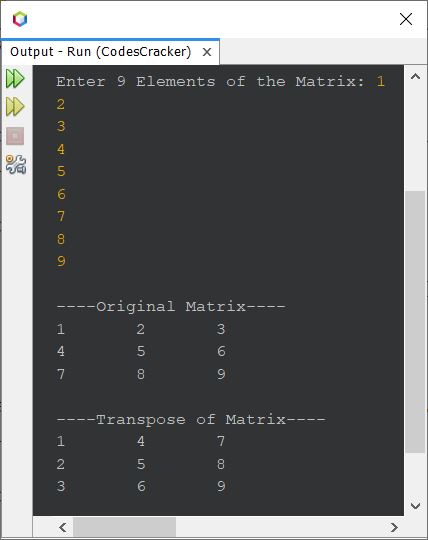428x540 pixels.
Task: Click the orange input value 9
Action: pos(61,261)
